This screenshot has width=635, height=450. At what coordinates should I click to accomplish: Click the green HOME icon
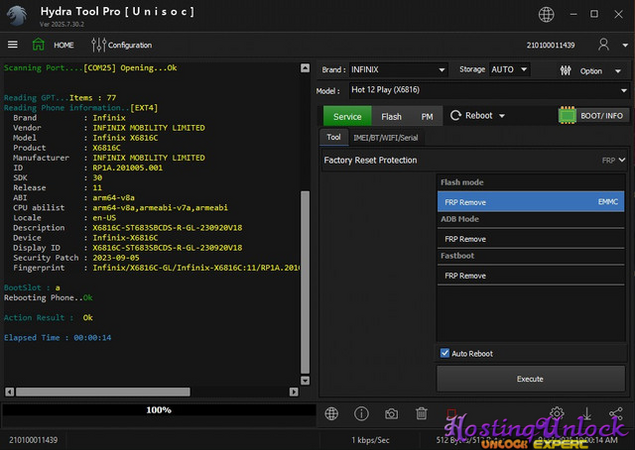coord(38,45)
